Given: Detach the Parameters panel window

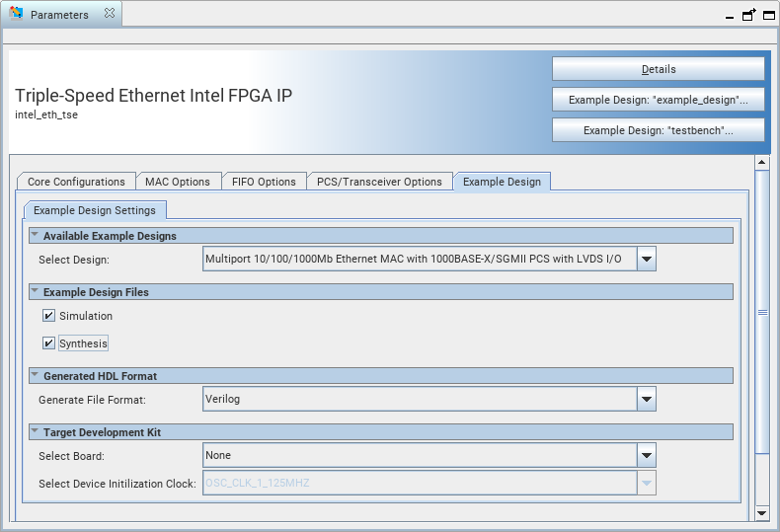Looking at the screenshot, I should (x=749, y=15).
